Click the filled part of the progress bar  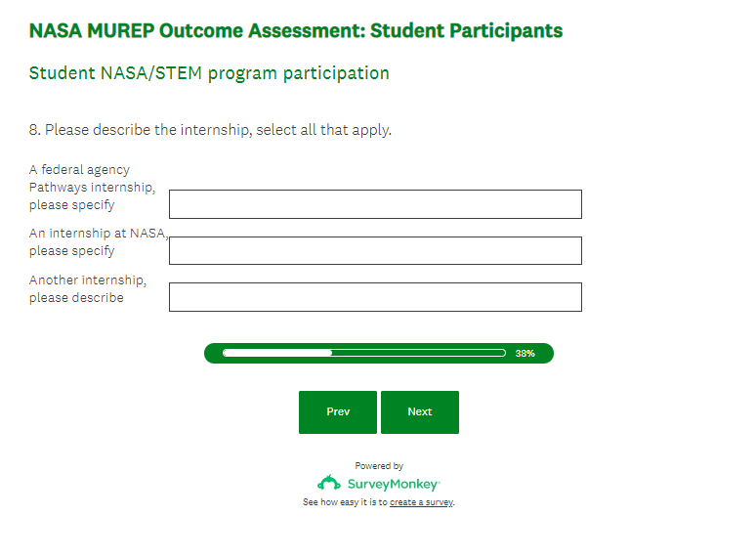(277, 353)
